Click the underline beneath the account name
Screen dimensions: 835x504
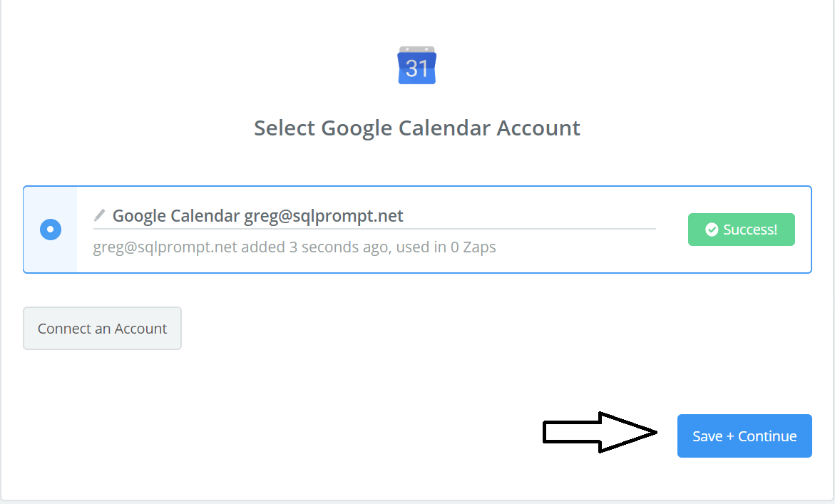point(374,229)
